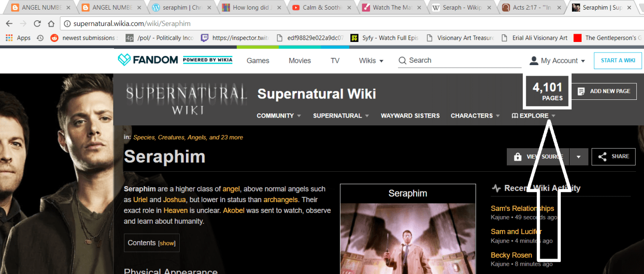The height and width of the screenshot is (274, 644).
Task: Open the Gentleperson's bookmark
Action: click(608, 38)
